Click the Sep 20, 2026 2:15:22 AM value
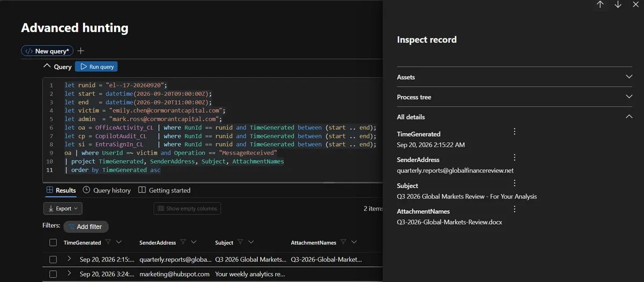This screenshot has width=644, height=282. [x=431, y=145]
